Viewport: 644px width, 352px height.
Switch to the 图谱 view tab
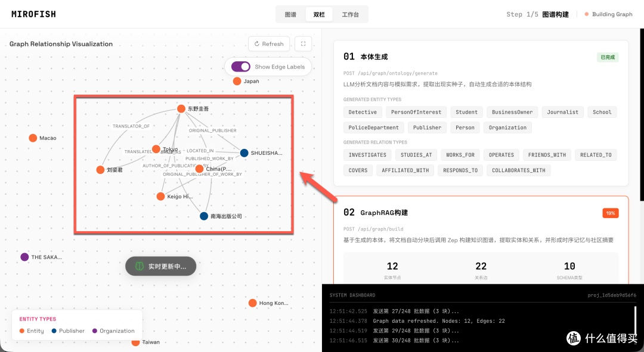pyautogui.click(x=290, y=14)
